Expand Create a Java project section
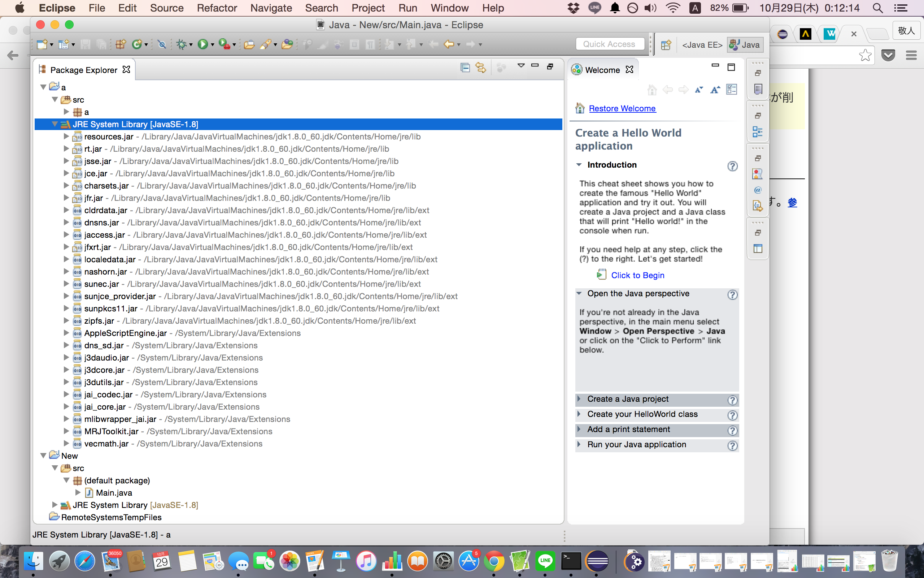This screenshot has width=924, height=578. [579, 399]
